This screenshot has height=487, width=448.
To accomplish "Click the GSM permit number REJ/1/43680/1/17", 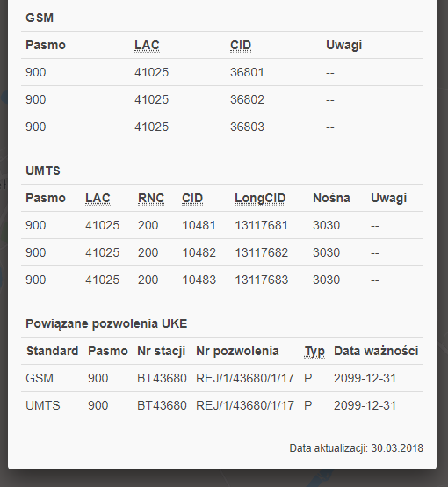I will click(245, 379).
